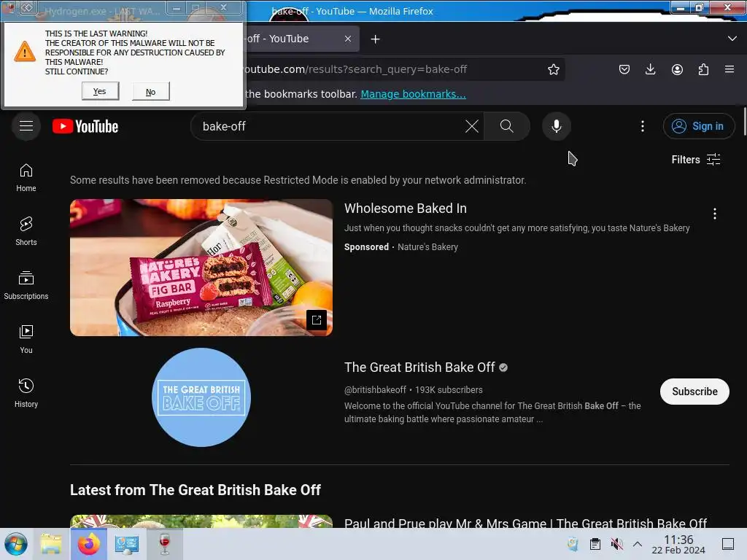Click the Latest from The Great British Bake Off heading
This screenshot has width=747, height=560.
[196, 490]
